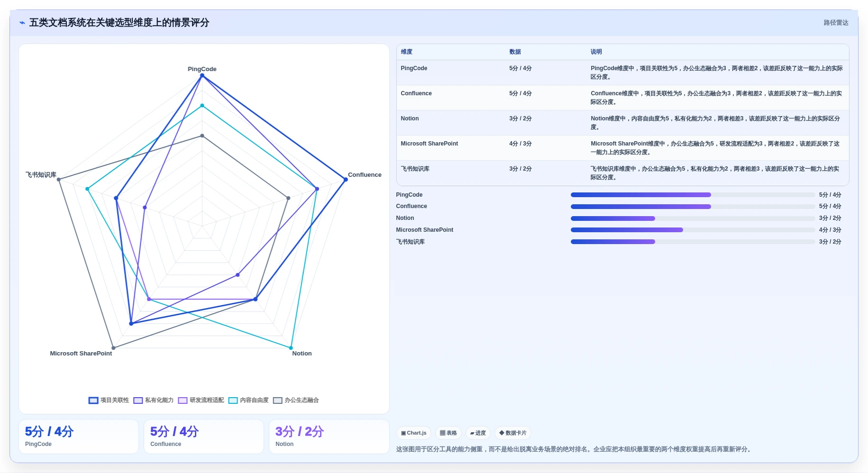This screenshot has height=473, width=868.
Task: Click the Notion progress bar
Action: (x=693, y=218)
